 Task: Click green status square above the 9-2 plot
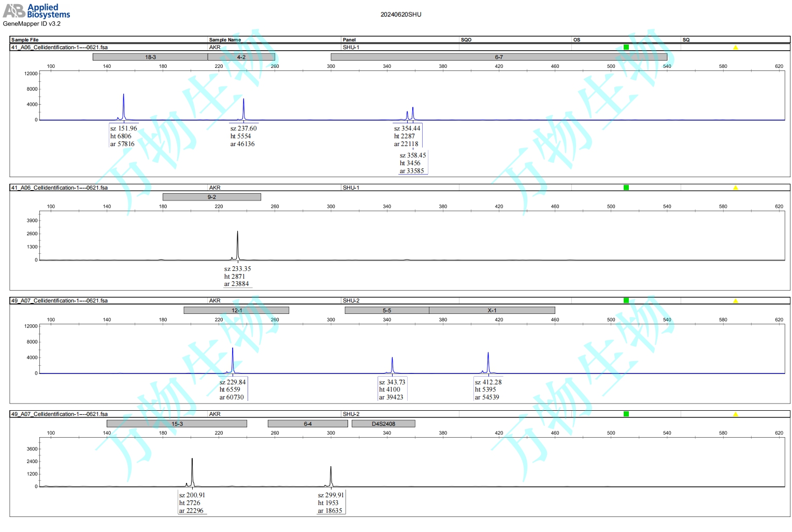coord(626,188)
